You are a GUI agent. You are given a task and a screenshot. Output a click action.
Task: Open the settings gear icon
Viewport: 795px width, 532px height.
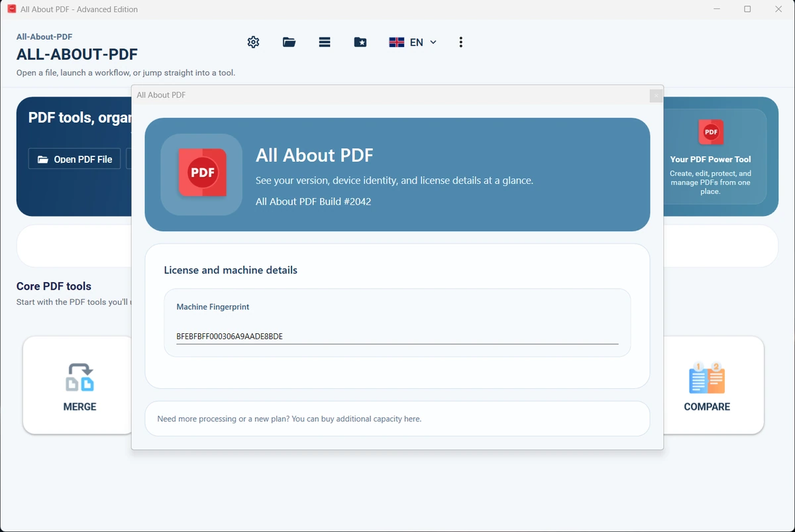253,42
